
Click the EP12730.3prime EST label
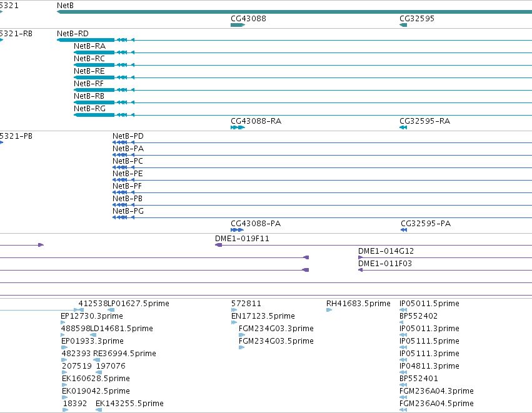[x=92, y=316]
